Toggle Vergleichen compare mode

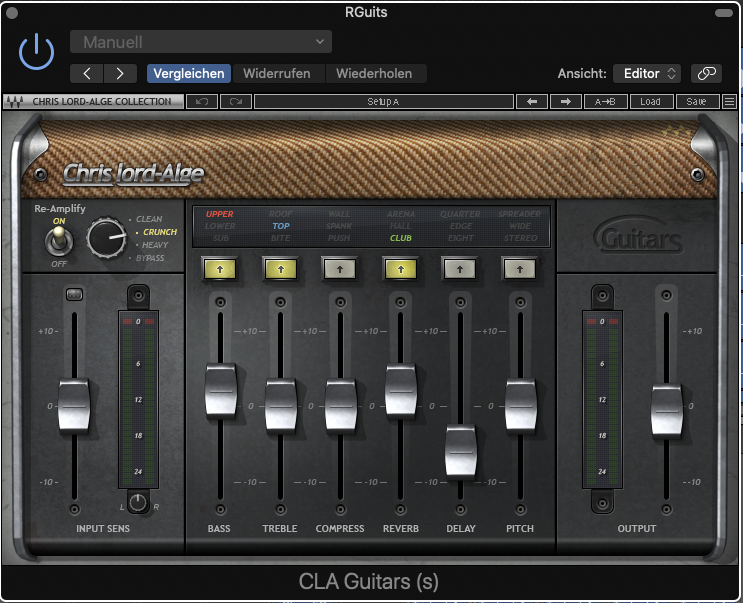(189, 73)
